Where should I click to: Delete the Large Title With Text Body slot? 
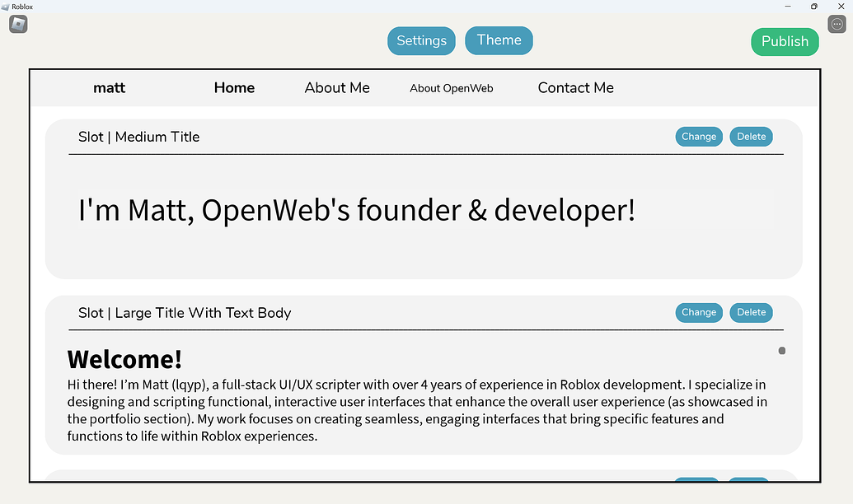[x=751, y=312]
